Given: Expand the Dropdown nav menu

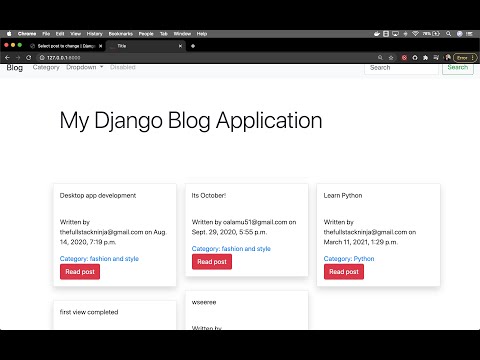Looking at the screenshot, I should point(85,67).
